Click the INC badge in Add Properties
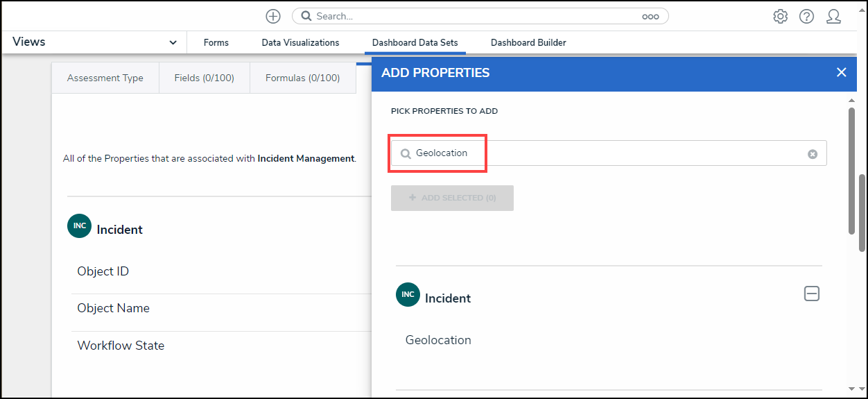This screenshot has width=868, height=399. pyautogui.click(x=408, y=295)
